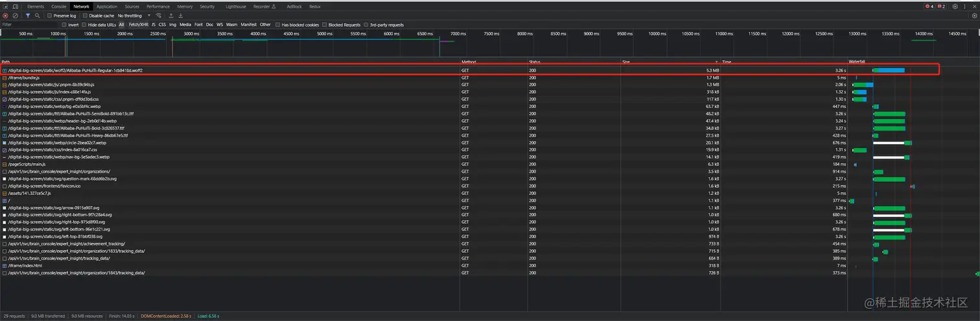
Task: Open the No throttling dropdown
Action: 134,16
